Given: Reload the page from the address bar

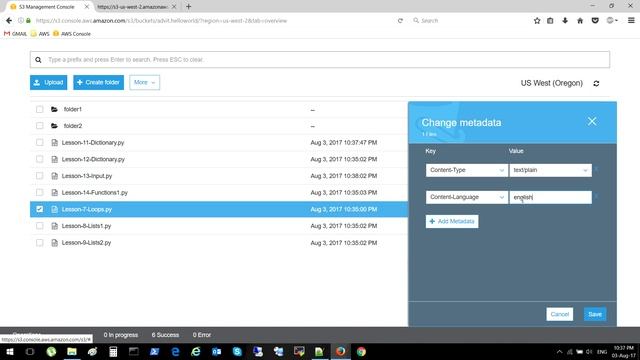Looking at the screenshot, I should [x=400, y=20].
